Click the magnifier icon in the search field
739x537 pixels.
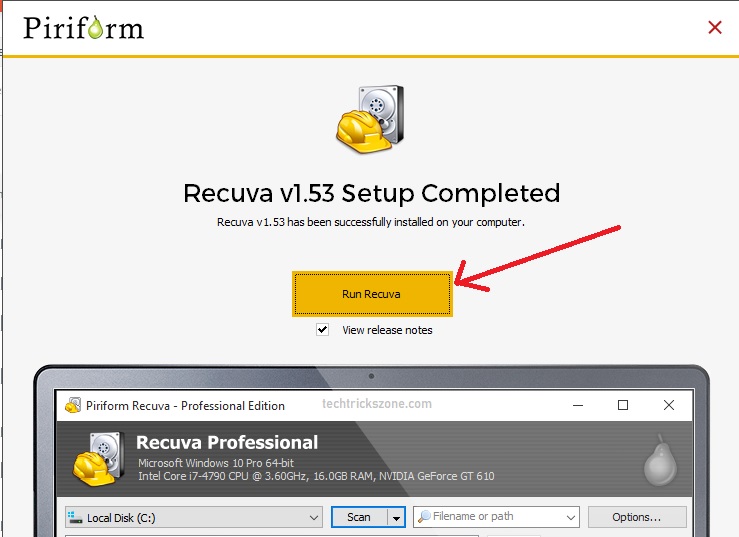(x=424, y=517)
